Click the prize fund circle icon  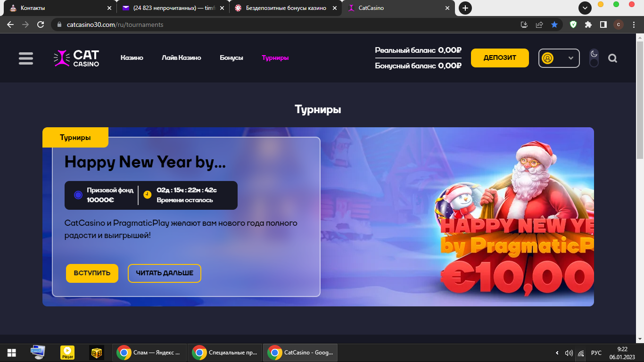[78, 195]
